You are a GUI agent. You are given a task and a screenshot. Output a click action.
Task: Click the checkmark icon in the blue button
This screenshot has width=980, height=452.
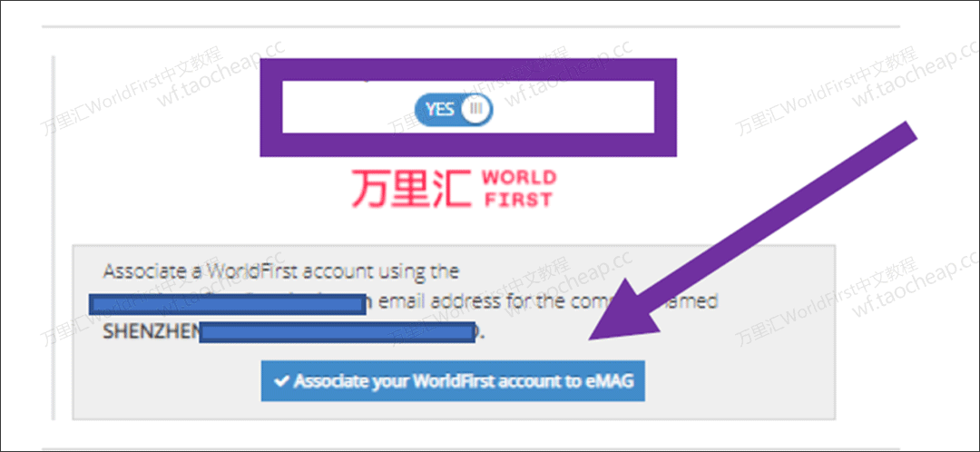tap(282, 380)
